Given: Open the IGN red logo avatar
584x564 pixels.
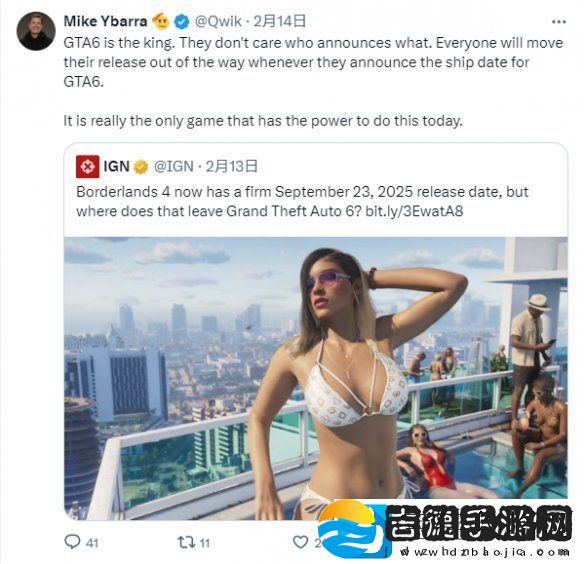Looking at the screenshot, I should [x=88, y=166].
